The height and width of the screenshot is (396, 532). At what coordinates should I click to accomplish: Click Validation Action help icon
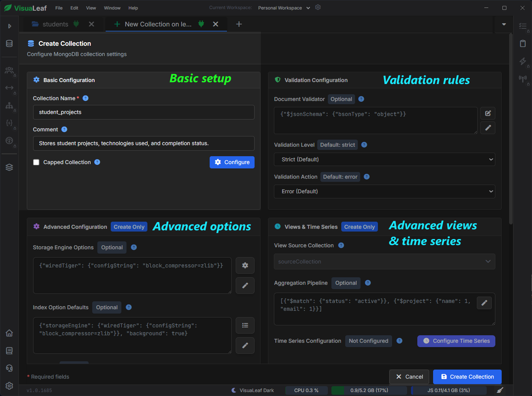(x=366, y=177)
